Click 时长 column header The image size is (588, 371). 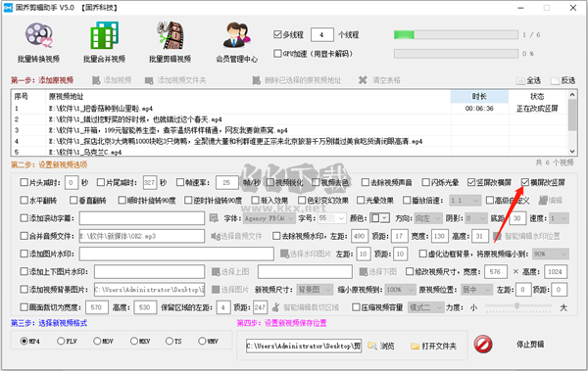pos(479,96)
